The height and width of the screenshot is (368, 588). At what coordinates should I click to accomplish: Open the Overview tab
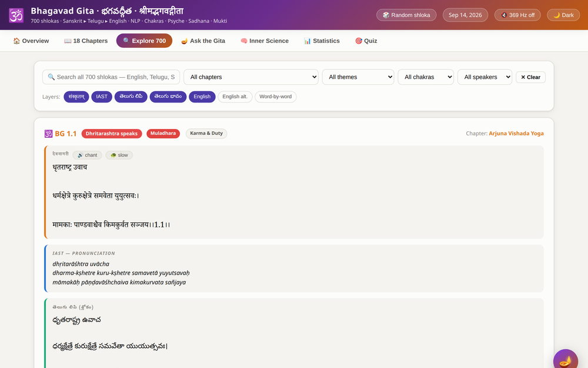[x=31, y=41]
